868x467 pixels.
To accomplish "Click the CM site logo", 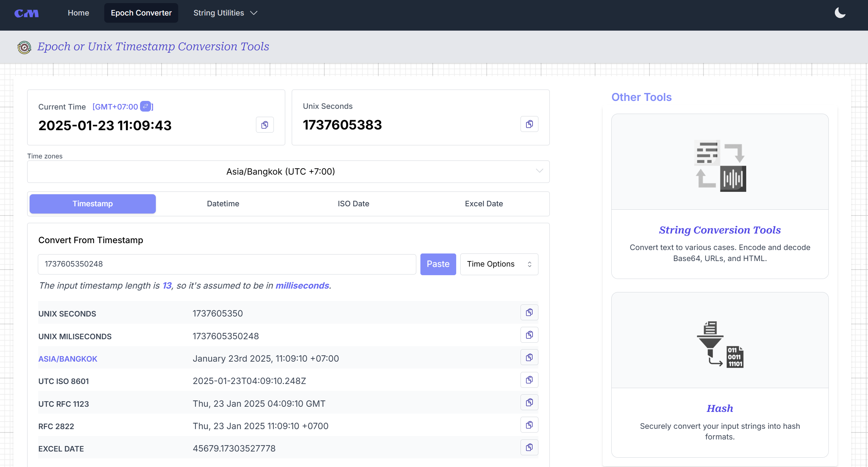I will pos(26,13).
